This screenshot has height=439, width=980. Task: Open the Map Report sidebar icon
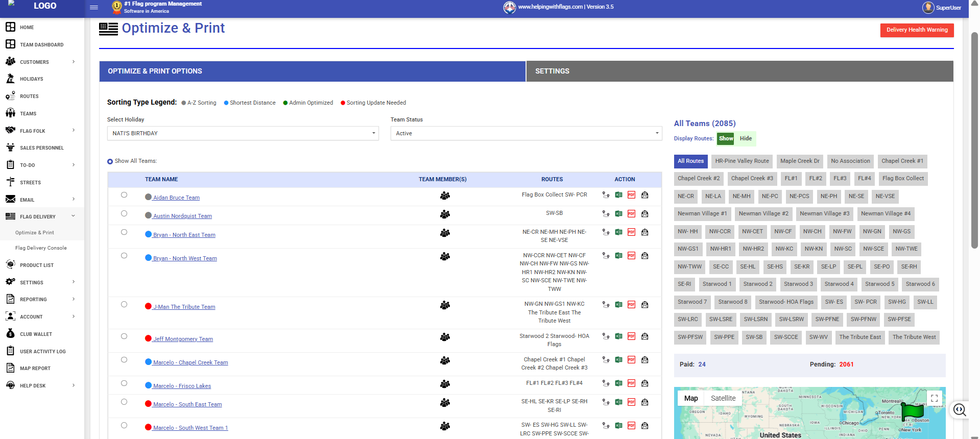10,368
